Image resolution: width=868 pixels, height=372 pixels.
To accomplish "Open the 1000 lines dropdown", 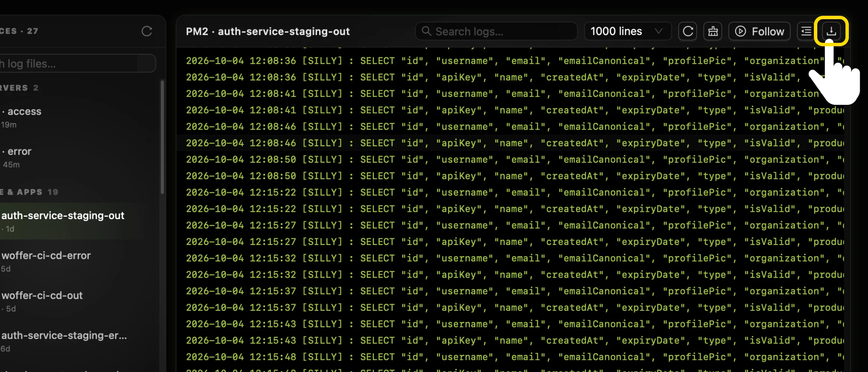I will click(x=628, y=31).
